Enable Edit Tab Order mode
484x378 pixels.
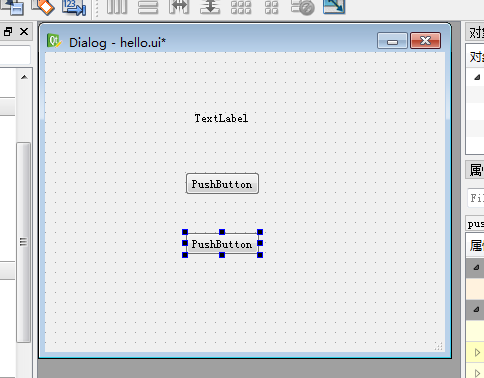(x=74, y=7)
